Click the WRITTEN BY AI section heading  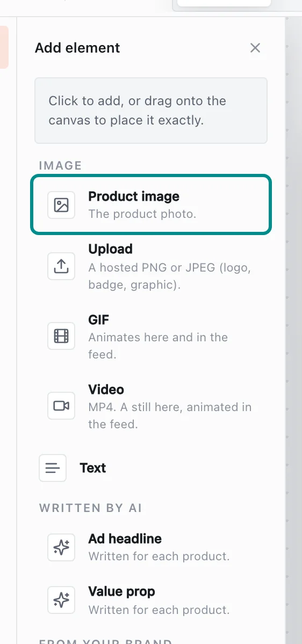(91, 508)
